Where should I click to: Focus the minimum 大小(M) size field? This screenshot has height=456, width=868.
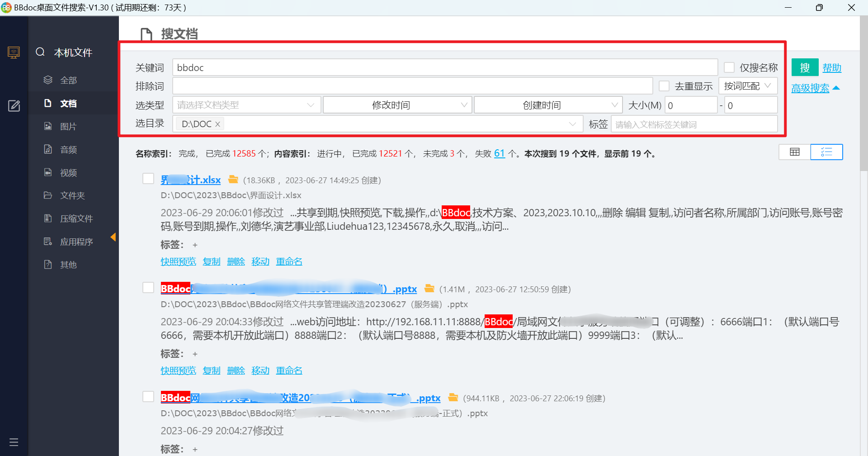tap(691, 105)
